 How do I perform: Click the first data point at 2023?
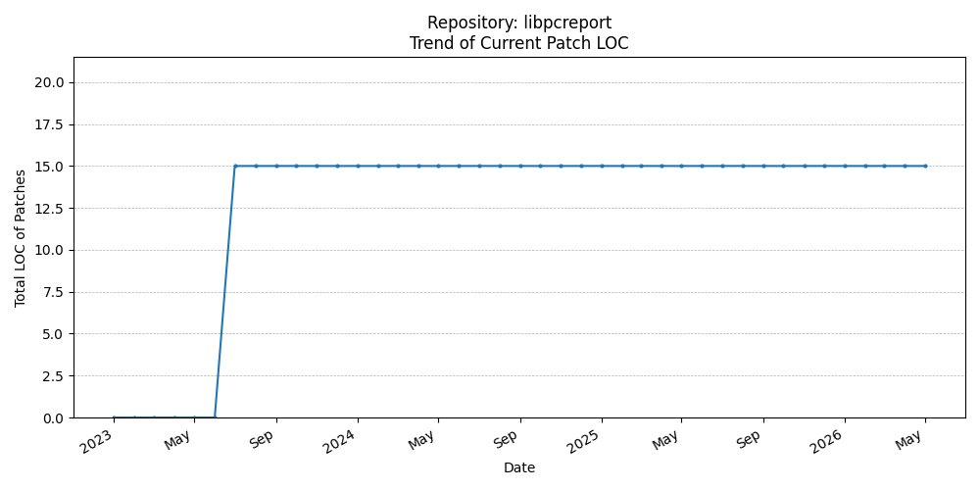click(114, 417)
